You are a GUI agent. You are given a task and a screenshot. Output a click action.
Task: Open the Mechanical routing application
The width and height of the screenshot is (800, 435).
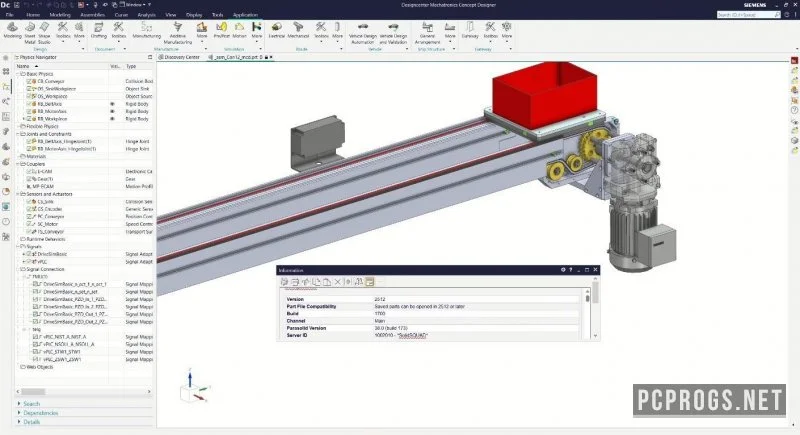pyautogui.click(x=298, y=30)
